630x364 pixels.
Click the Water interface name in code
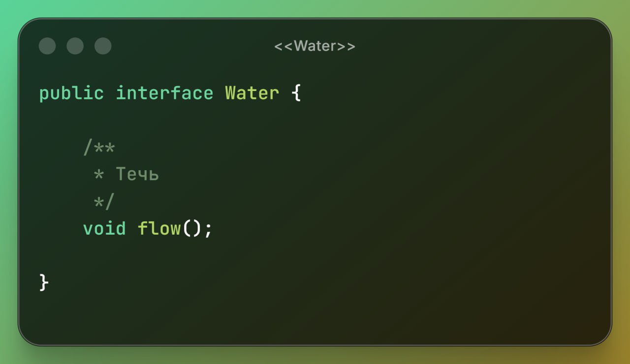click(252, 93)
